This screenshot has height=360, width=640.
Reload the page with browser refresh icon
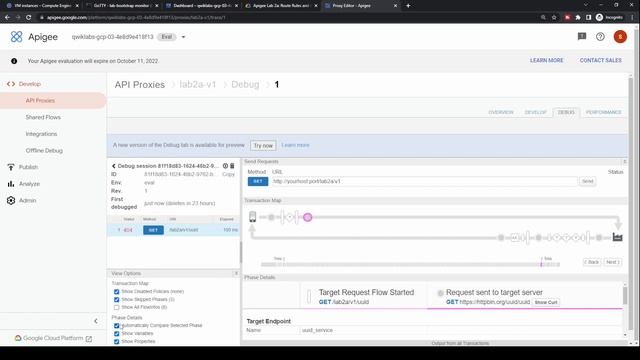(x=28, y=18)
